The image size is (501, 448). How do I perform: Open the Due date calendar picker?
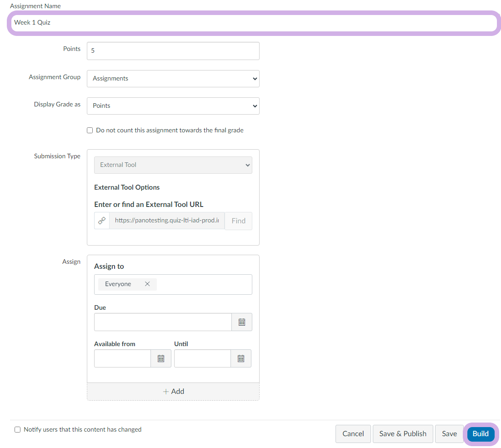(x=241, y=322)
